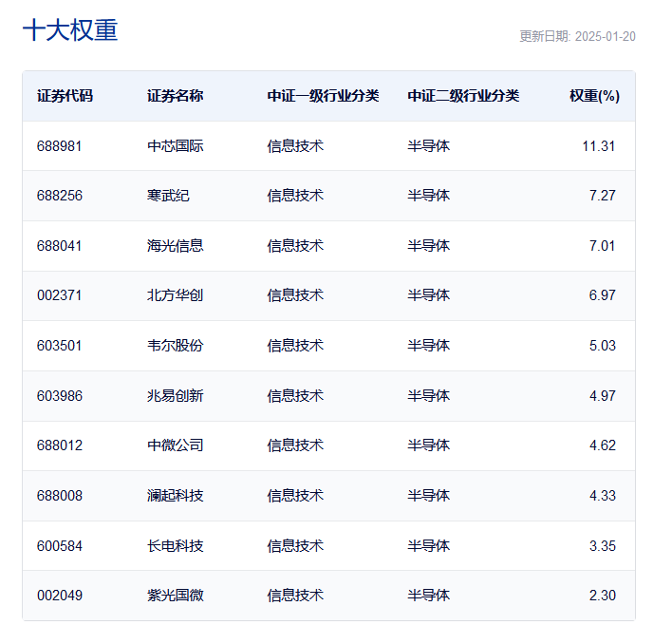
Task: Click 半导体 in the 紫光国微 row
Action: [x=429, y=596]
